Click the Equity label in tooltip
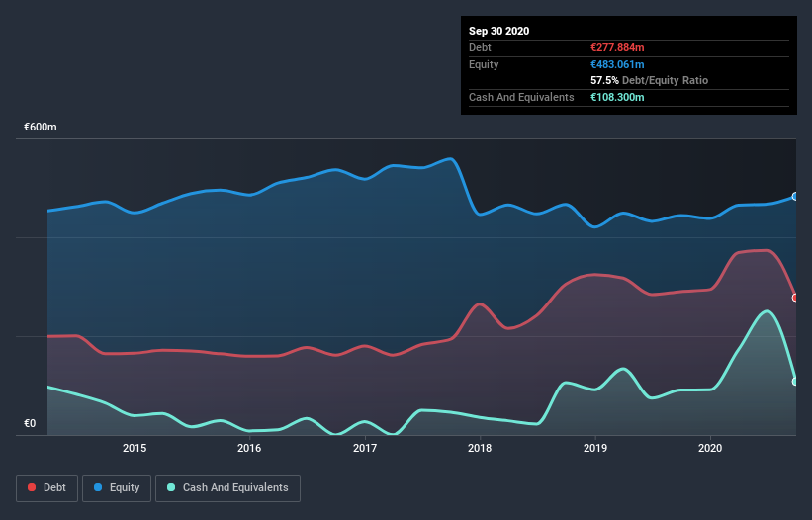The width and height of the screenshot is (812, 520). (x=484, y=64)
